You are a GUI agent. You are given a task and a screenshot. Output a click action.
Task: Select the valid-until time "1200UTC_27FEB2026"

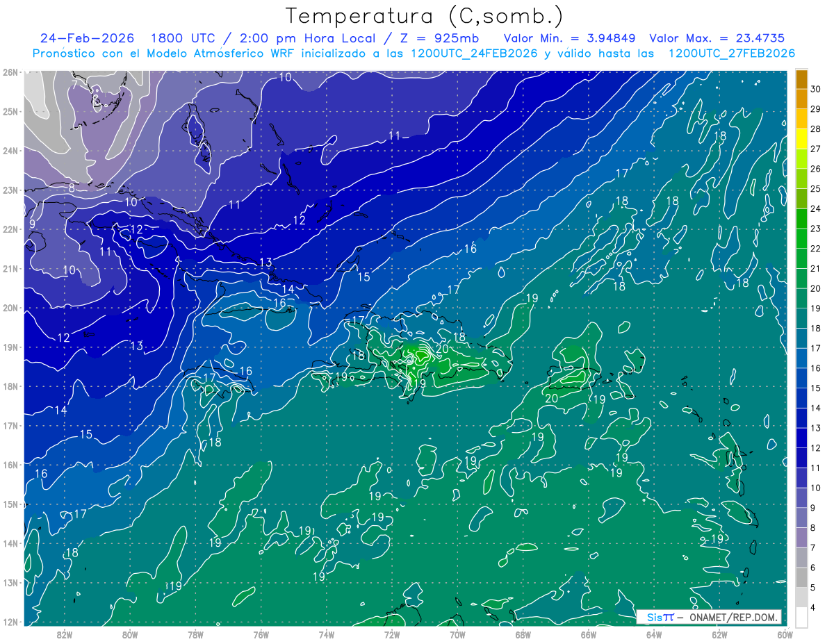pos(731,53)
